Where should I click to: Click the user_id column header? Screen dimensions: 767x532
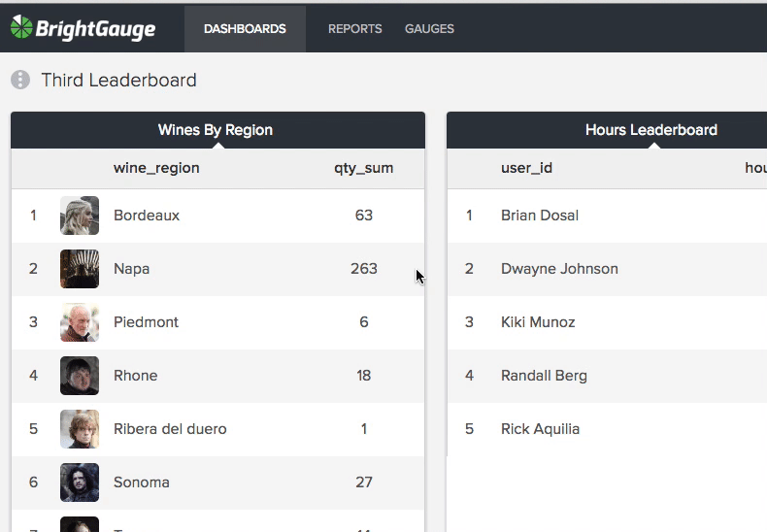click(x=526, y=168)
